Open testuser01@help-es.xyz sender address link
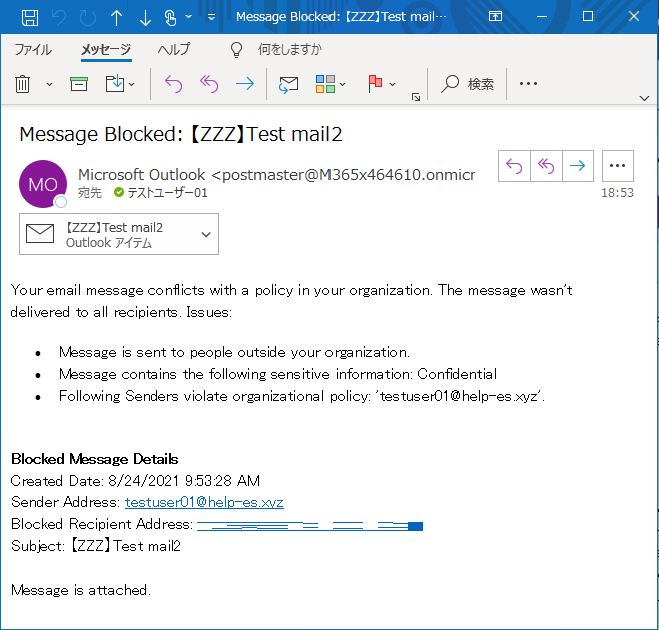The height and width of the screenshot is (630, 659). tap(204, 502)
